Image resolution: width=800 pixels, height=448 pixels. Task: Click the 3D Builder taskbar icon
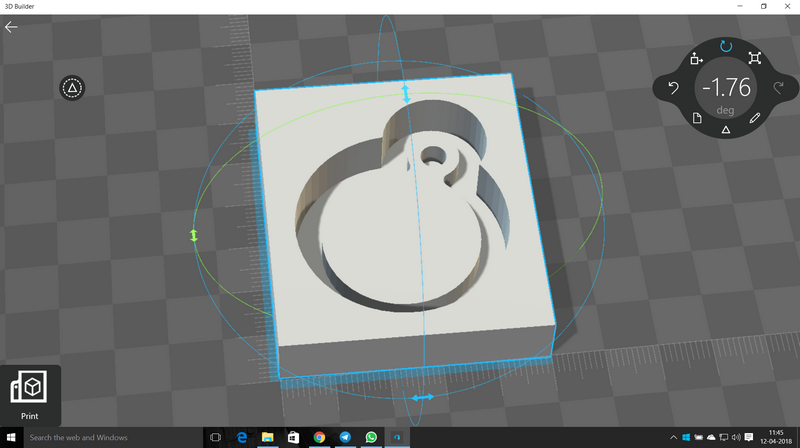(397, 437)
